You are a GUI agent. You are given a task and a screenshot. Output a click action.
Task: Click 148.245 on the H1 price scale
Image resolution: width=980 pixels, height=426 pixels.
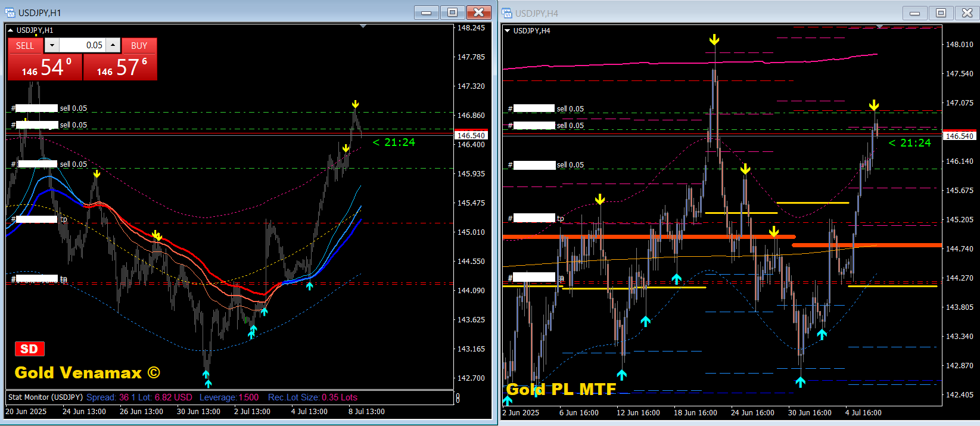[x=471, y=27]
